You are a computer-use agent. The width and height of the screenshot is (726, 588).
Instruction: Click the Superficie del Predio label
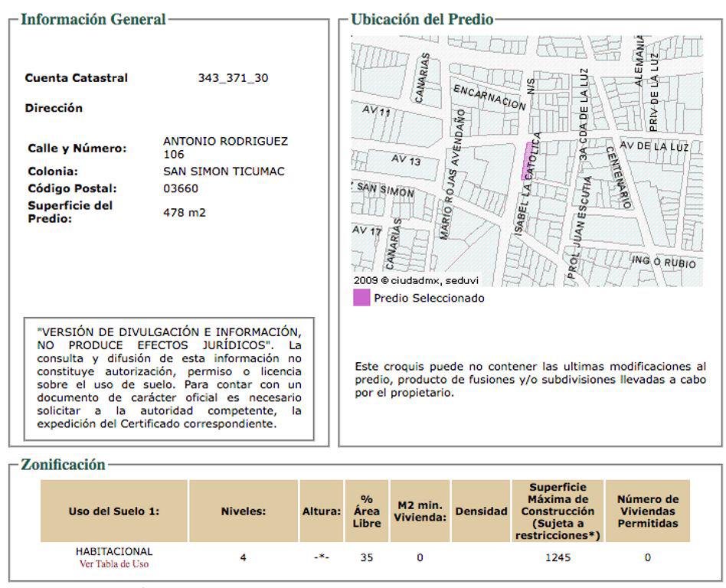pos(70,212)
